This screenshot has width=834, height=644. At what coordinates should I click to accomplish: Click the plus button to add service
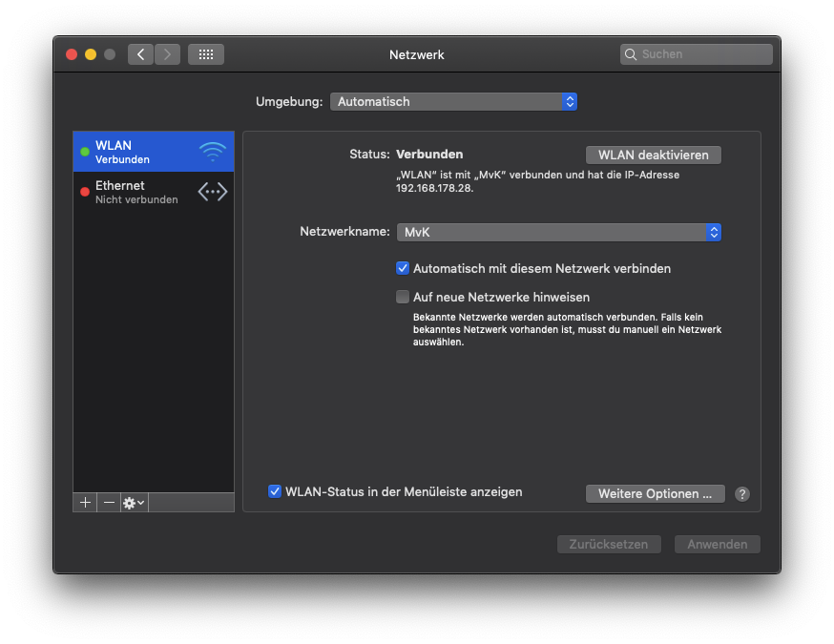click(x=85, y=502)
